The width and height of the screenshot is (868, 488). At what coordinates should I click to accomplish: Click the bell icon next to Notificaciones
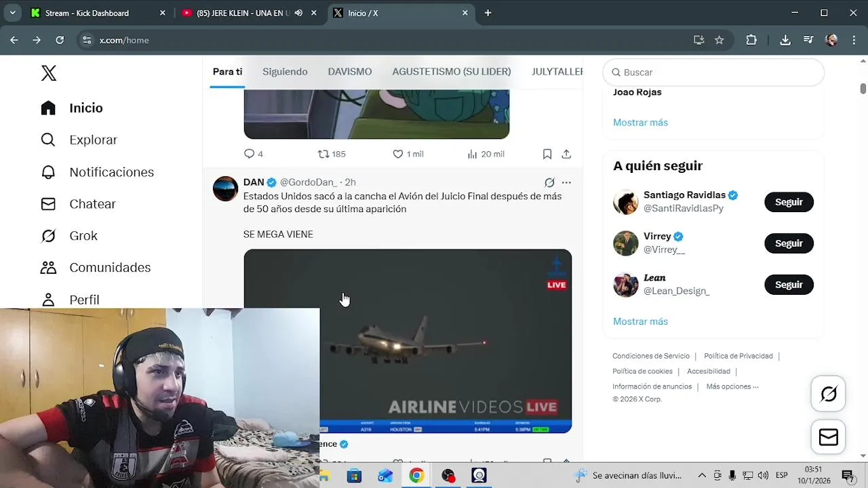click(x=48, y=172)
